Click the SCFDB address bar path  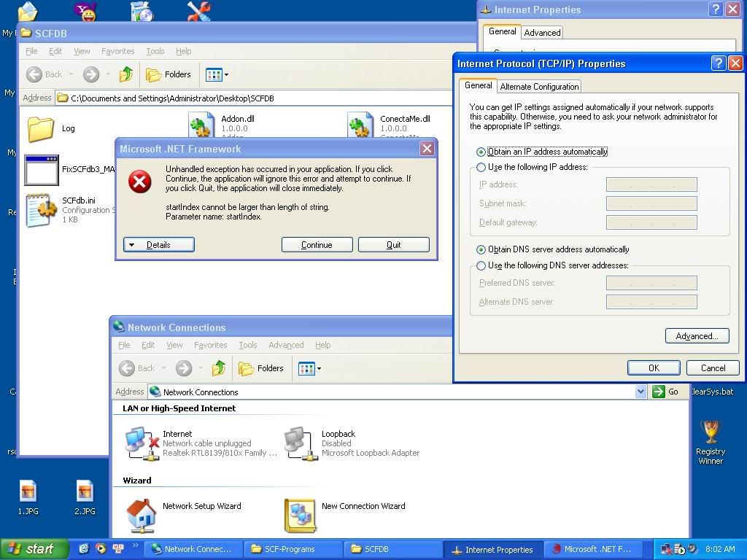172,98
